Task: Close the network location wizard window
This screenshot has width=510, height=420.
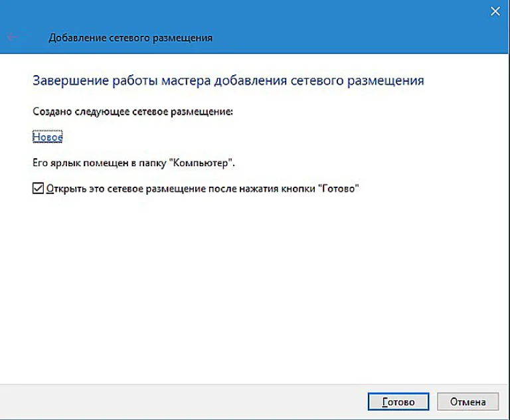Action: click(x=495, y=11)
